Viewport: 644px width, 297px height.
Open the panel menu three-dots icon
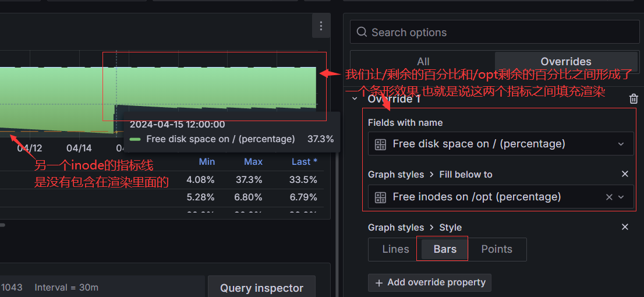tap(320, 26)
